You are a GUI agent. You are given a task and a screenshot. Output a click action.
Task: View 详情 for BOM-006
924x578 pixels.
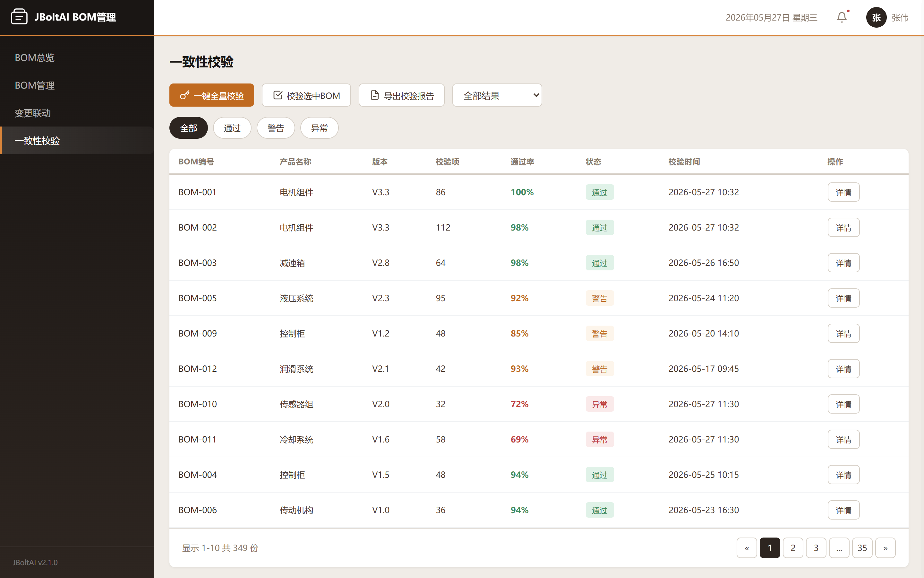click(843, 510)
